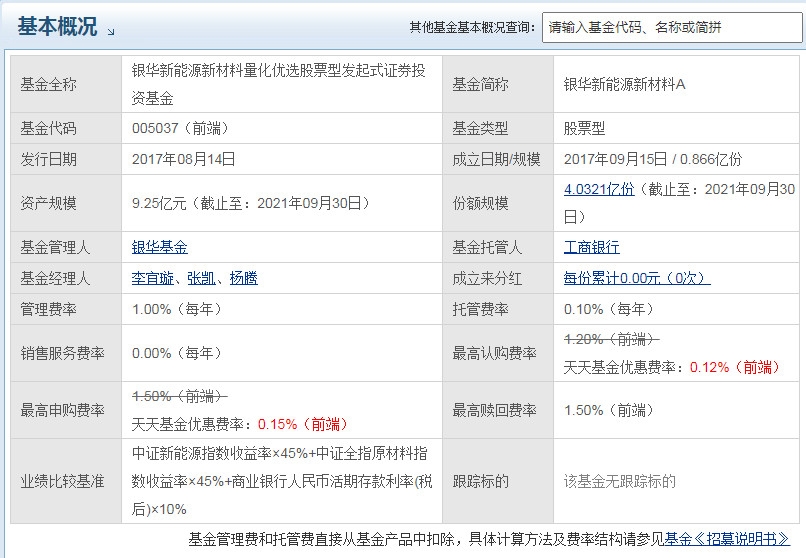This screenshot has height=558, width=806.
Task: Click the 该基金无跟踪标的 text
Action: (619, 481)
